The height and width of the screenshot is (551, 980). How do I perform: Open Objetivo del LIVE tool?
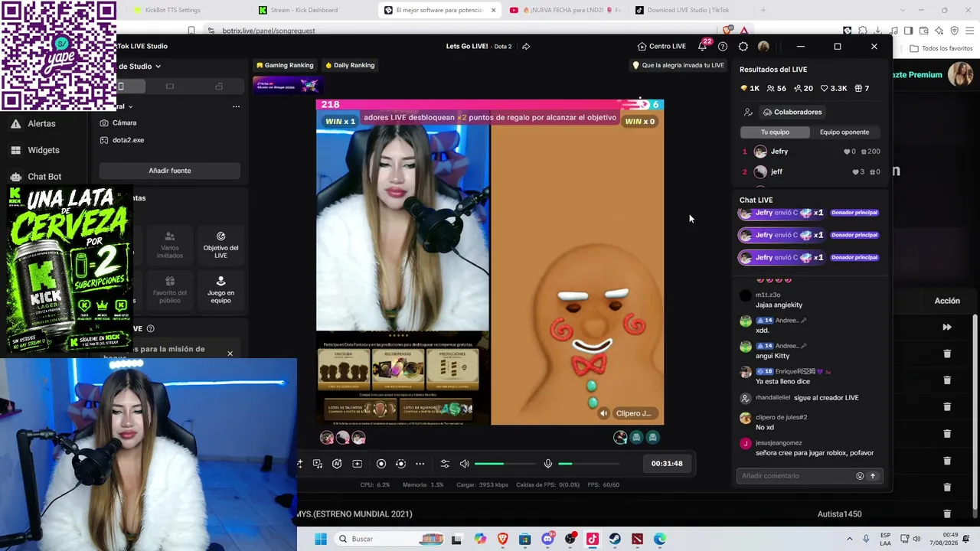[220, 245]
